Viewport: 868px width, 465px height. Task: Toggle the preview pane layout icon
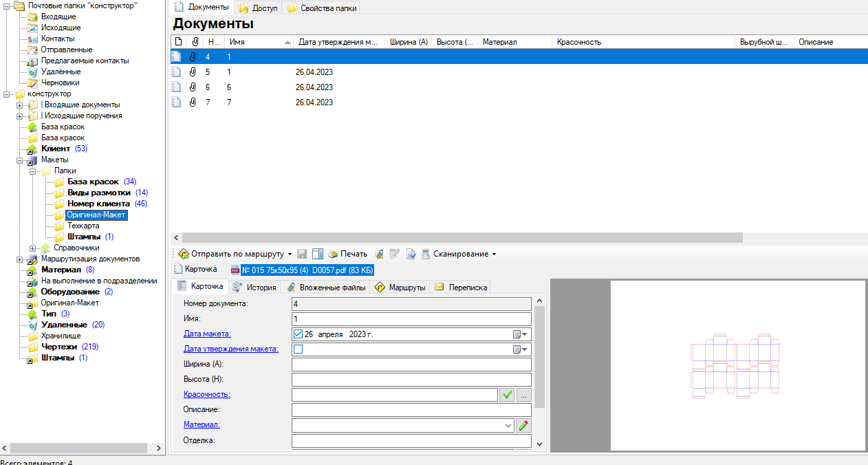tap(317, 254)
